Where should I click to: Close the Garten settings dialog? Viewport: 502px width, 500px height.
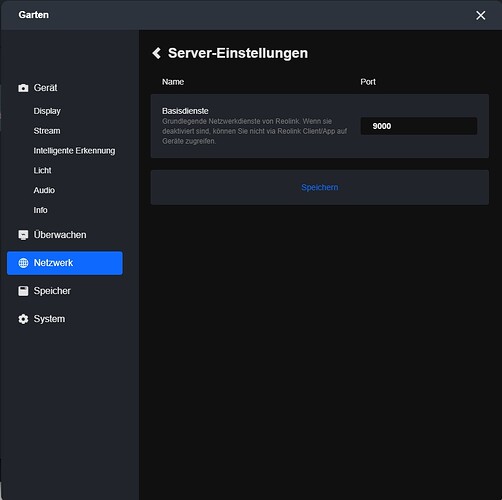pyautogui.click(x=480, y=15)
